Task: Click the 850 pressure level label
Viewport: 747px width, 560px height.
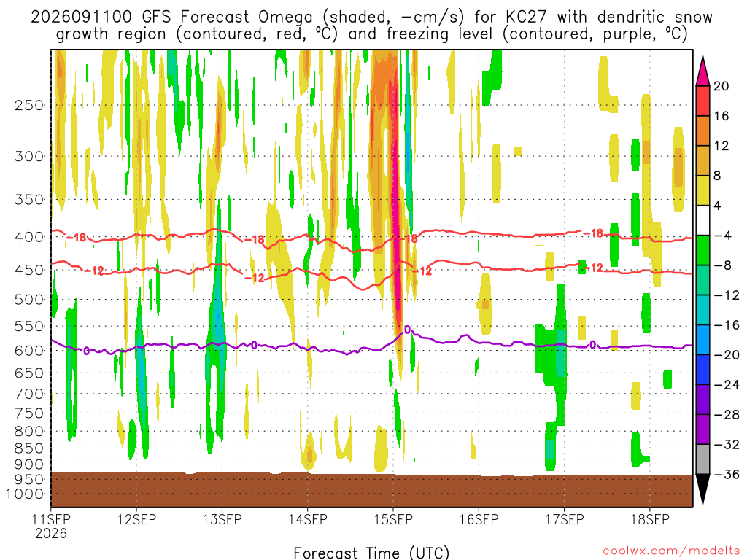Action: tap(29, 448)
